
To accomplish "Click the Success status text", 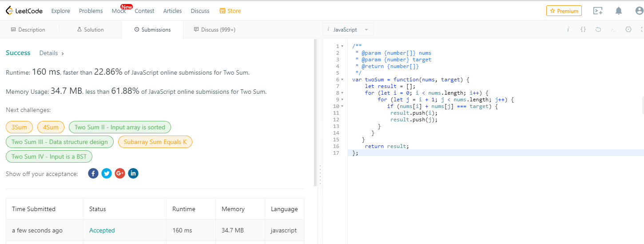I will coord(18,53).
